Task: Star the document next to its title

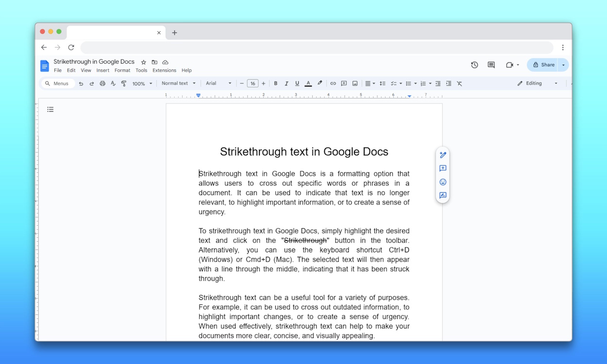Action: click(x=143, y=62)
